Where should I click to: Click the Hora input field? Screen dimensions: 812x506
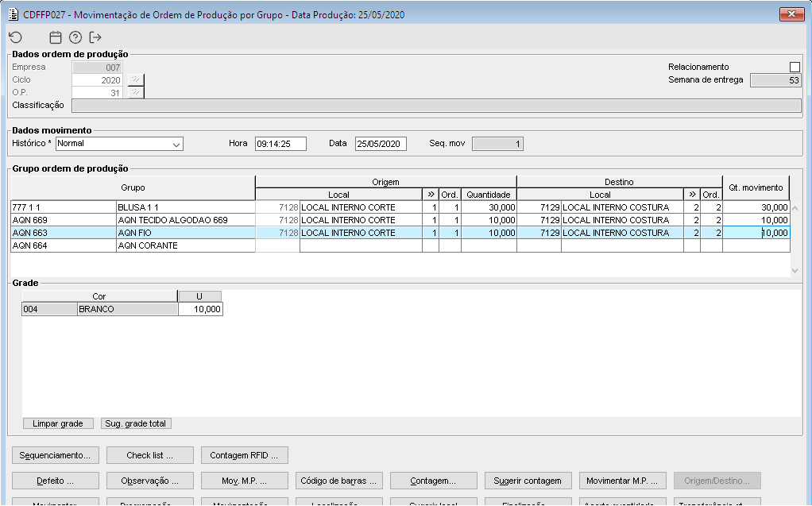click(x=280, y=144)
